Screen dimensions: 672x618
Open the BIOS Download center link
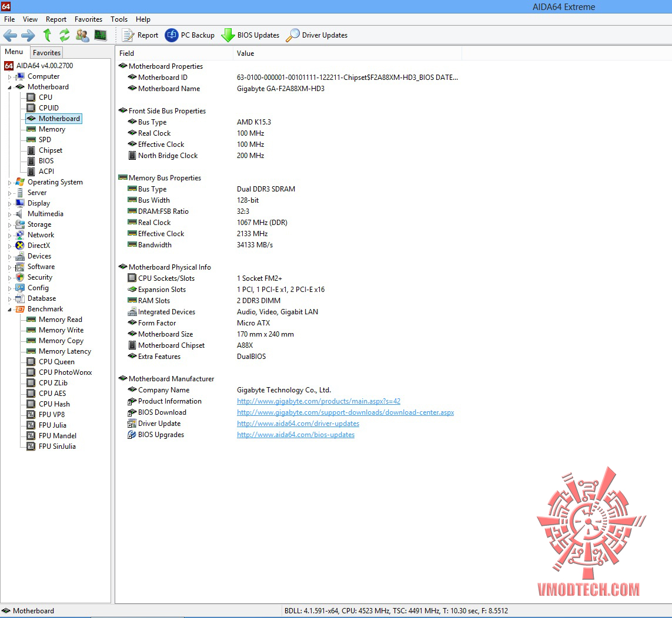[346, 412]
